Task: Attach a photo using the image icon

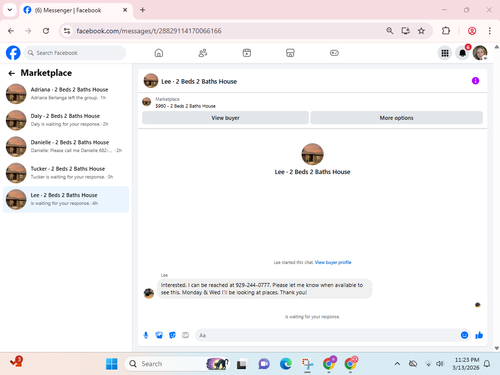Action: coord(159,335)
